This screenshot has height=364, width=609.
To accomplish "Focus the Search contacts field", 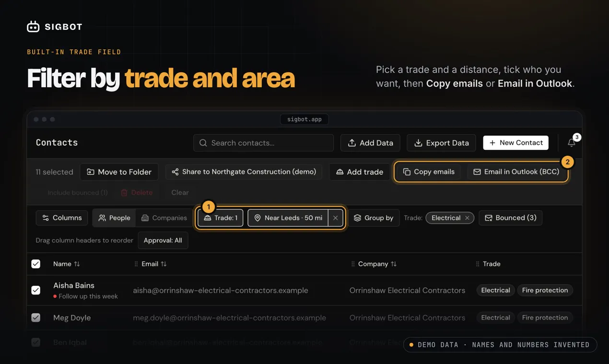I will 263,143.
